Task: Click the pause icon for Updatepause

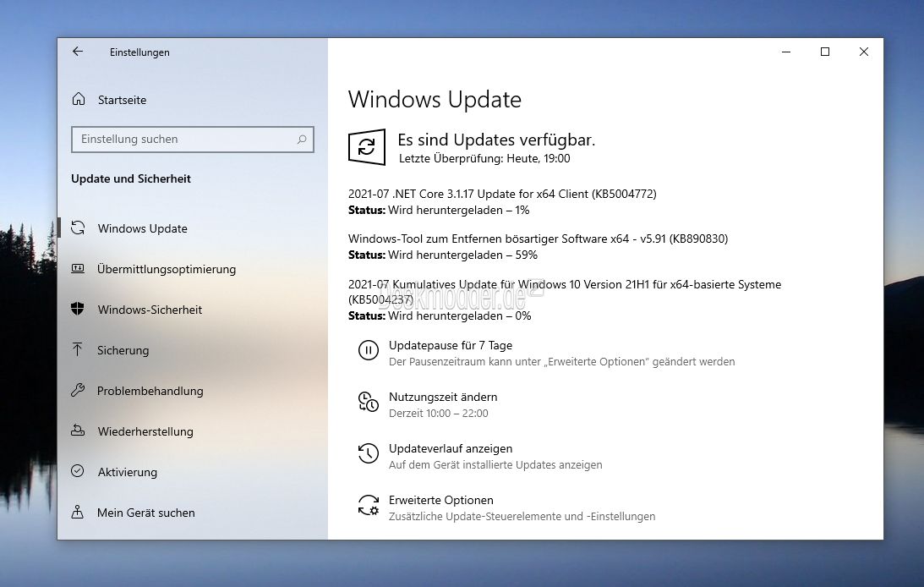Action: [x=369, y=350]
